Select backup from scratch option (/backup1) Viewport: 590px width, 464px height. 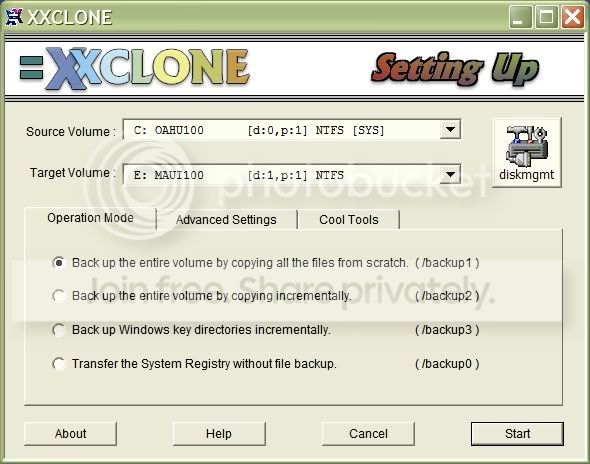point(59,263)
